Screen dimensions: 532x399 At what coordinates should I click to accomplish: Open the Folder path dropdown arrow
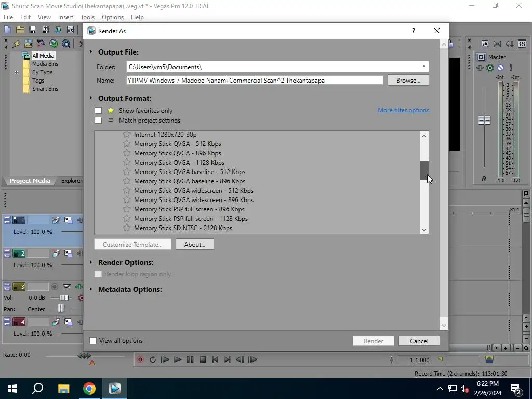click(x=424, y=66)
